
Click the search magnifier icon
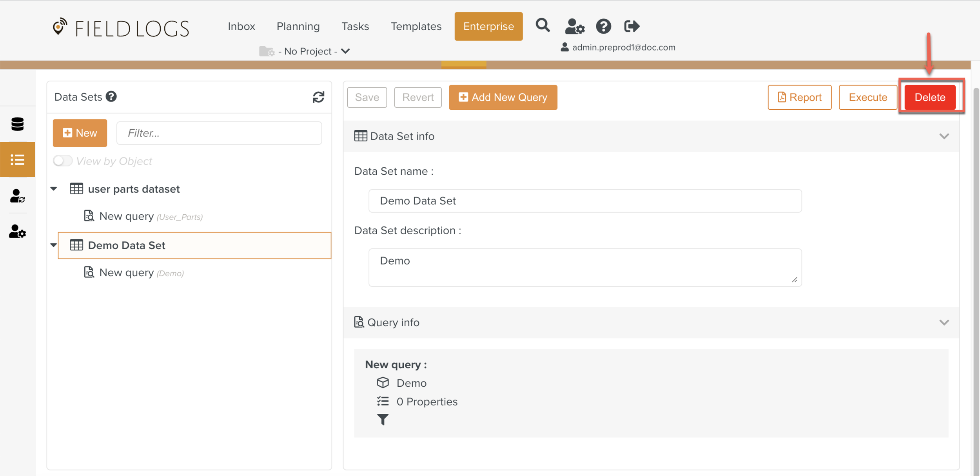click(x=543, y=26)
